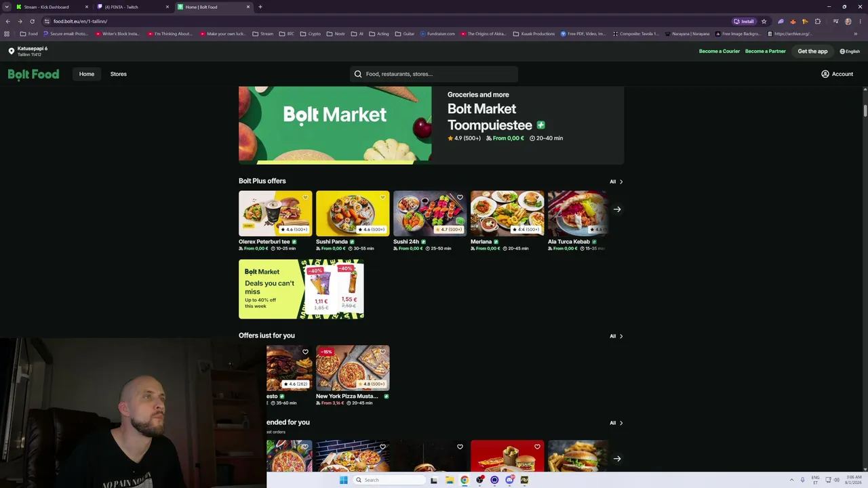The image size is (868, 488).
Task: Open Google Chrome from the taskbar
Action: coord(465,480)
